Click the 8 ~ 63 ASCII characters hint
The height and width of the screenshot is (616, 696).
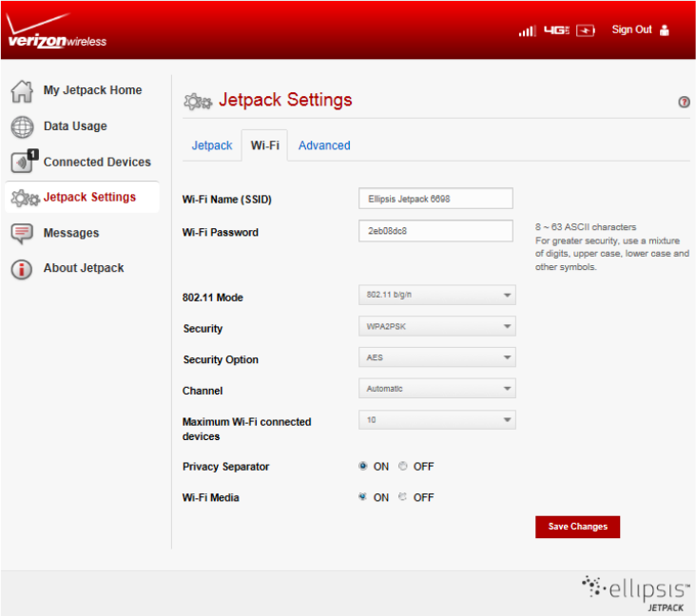pyautogui.click(x=586, y=227)
